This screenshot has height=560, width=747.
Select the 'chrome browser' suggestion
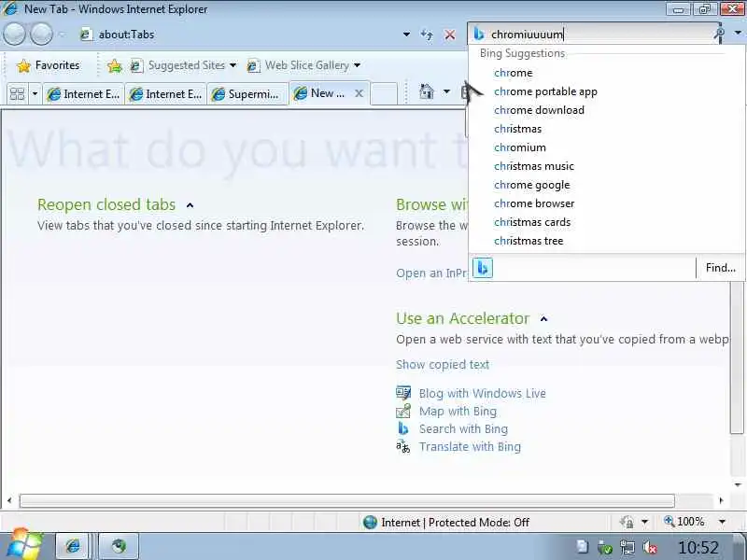[534, 203]
